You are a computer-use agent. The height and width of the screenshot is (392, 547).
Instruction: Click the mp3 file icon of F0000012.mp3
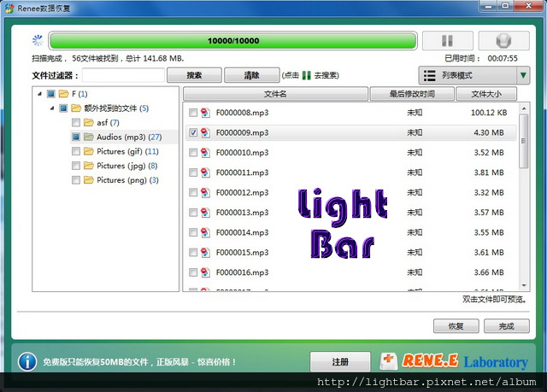pyautogui.click(x=205, y=192)
